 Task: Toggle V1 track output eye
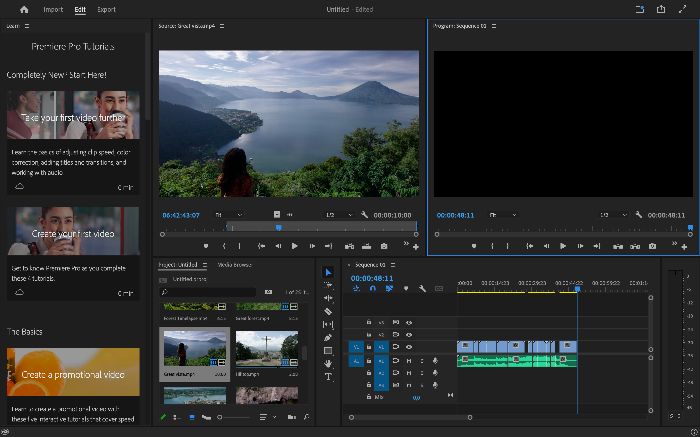409,347
